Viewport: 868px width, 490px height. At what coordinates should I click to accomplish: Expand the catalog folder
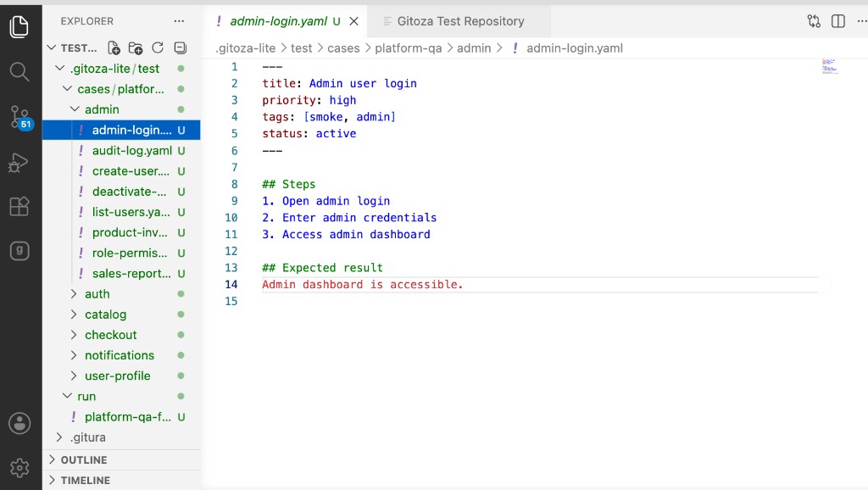click(x=75, y=315)
